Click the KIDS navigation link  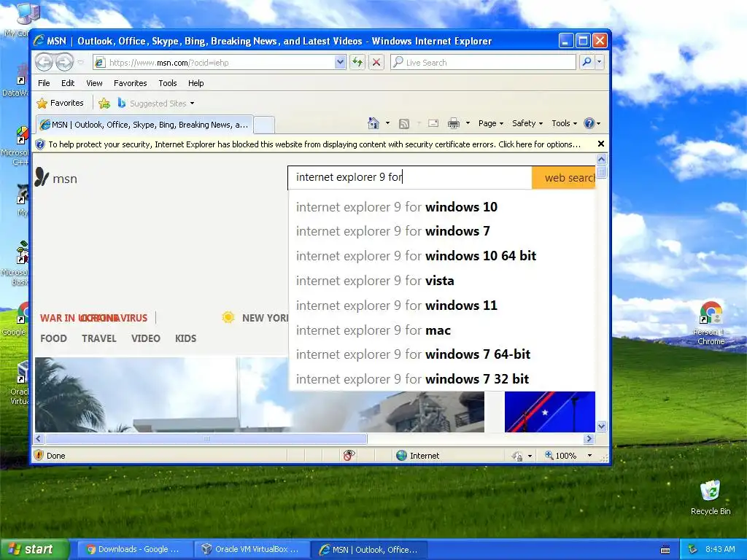pyautogui.click(x=185, y=338)
